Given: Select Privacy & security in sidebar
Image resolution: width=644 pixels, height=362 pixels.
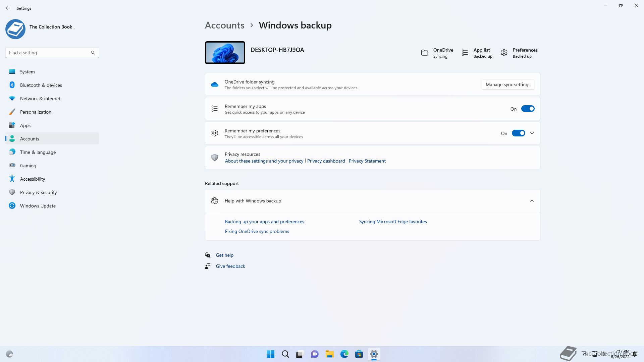Looking at the screenshot, I should click(52, 192).
